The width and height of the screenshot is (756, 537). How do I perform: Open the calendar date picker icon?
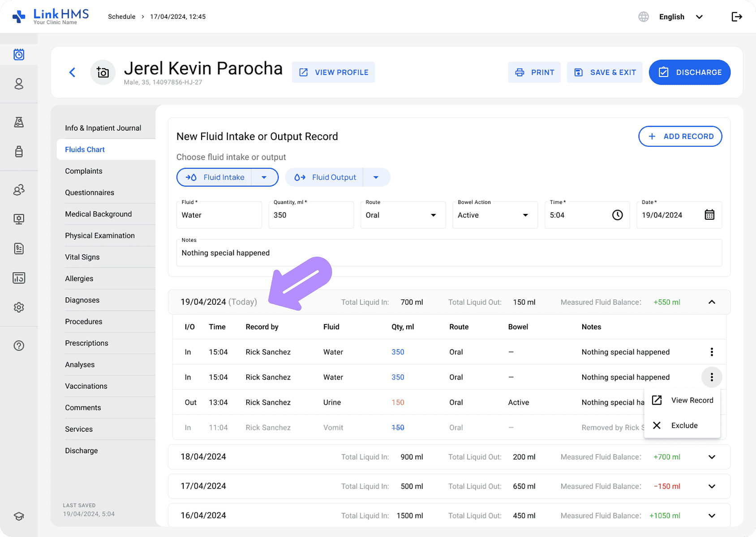(x=709, y=215)
